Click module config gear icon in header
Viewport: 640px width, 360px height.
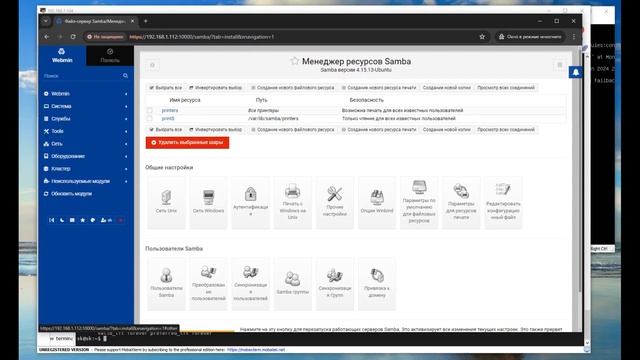(152, 65)
